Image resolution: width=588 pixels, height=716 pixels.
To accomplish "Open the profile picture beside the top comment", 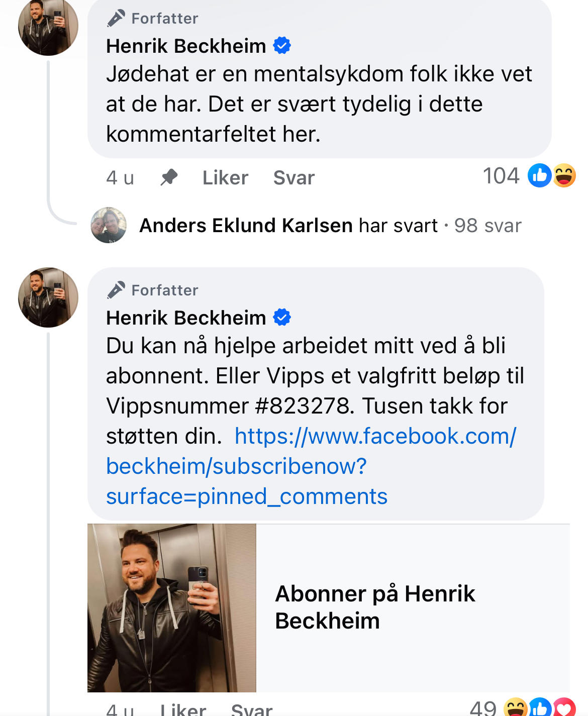I will pos(48,26).
